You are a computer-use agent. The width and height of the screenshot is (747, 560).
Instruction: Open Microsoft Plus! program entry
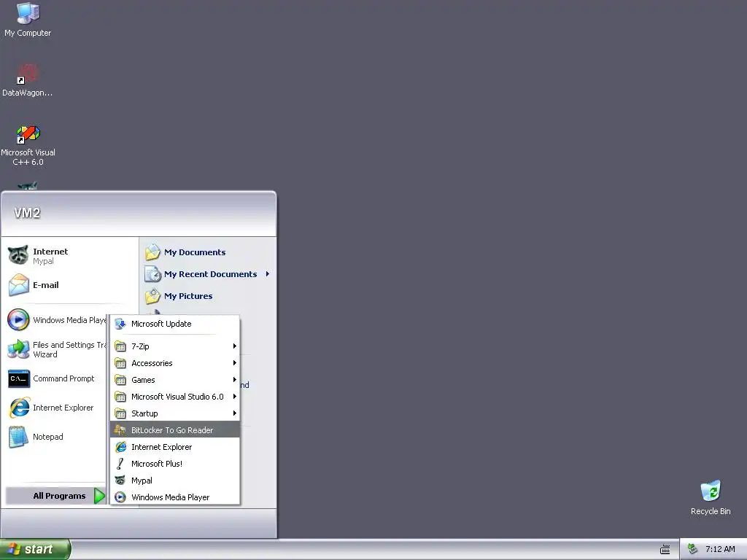(175, 463)
